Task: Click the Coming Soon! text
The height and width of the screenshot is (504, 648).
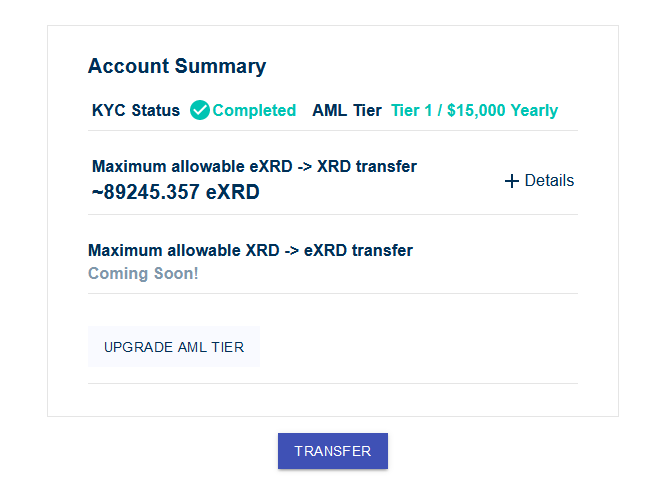Action: click(143, 273)
